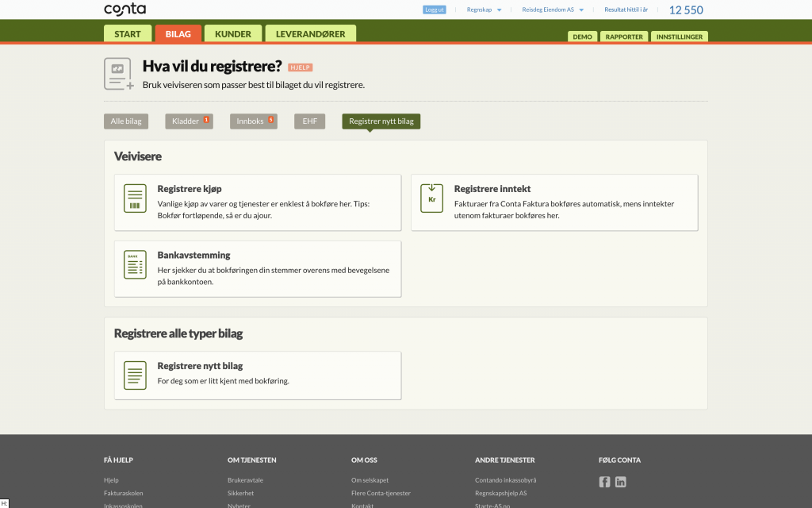The height and width of the screenshot is (508, 812).
Task: Expand the Regnskap dropdown arrow
Action: tap(500, 10)
